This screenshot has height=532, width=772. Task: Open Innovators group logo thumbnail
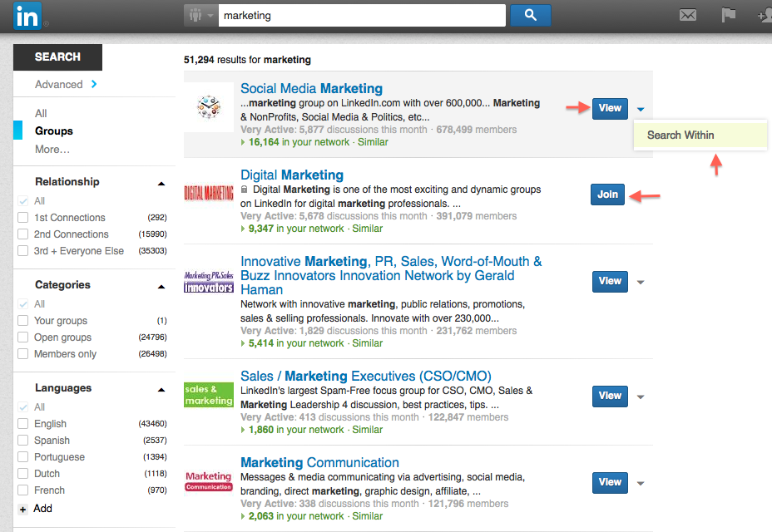coord(209,282)
